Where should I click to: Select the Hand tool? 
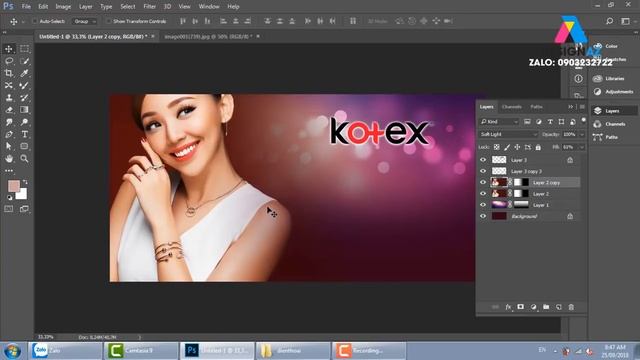9,158
